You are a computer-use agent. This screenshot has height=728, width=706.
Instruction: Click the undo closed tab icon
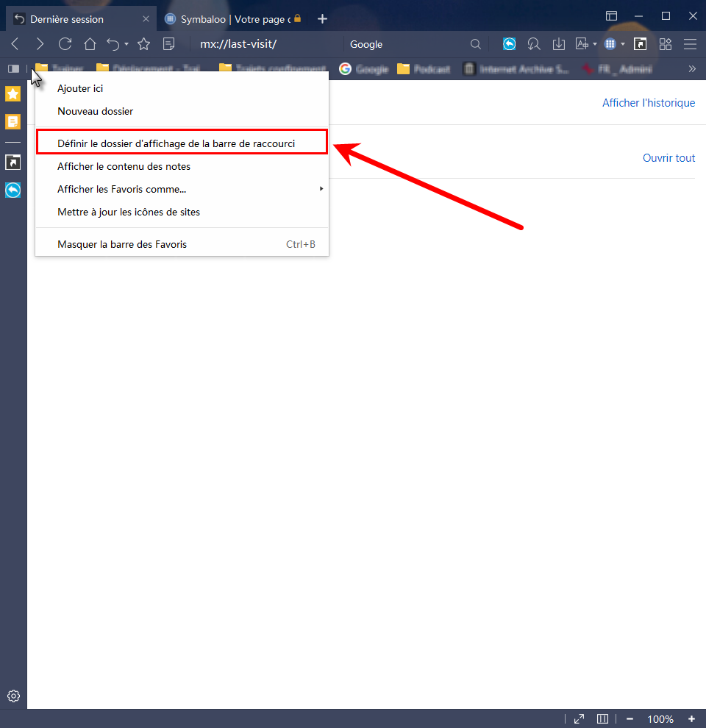(113, 44)
